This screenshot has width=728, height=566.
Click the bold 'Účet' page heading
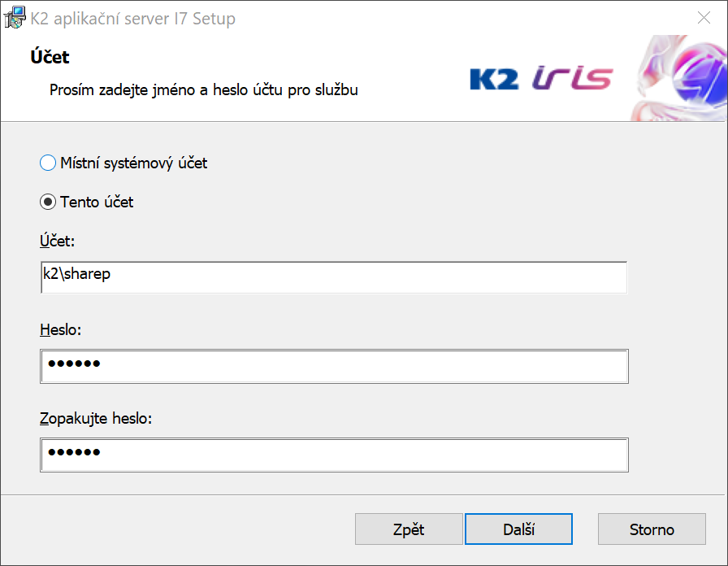click(50, 57)
